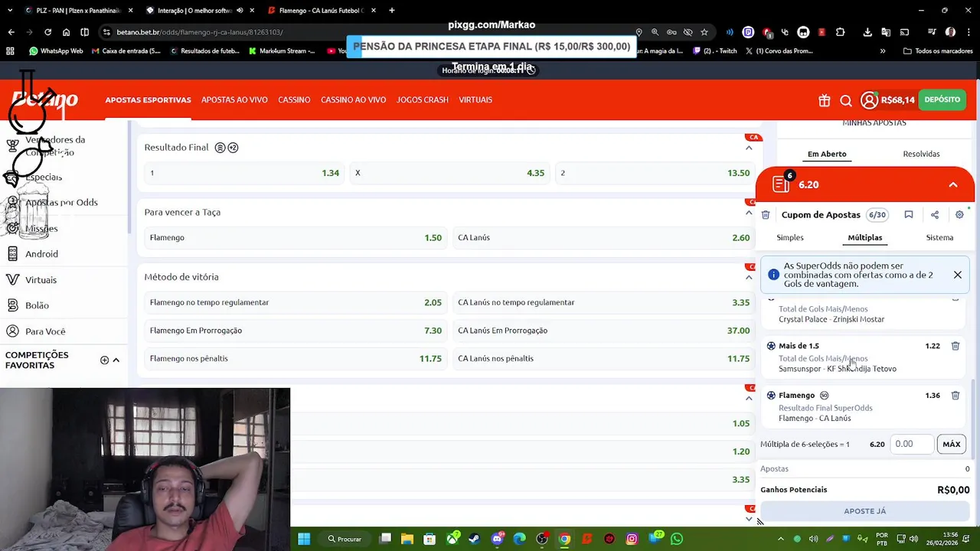
Task: Open Em Aberto bets tab
Action: point(827,154)
